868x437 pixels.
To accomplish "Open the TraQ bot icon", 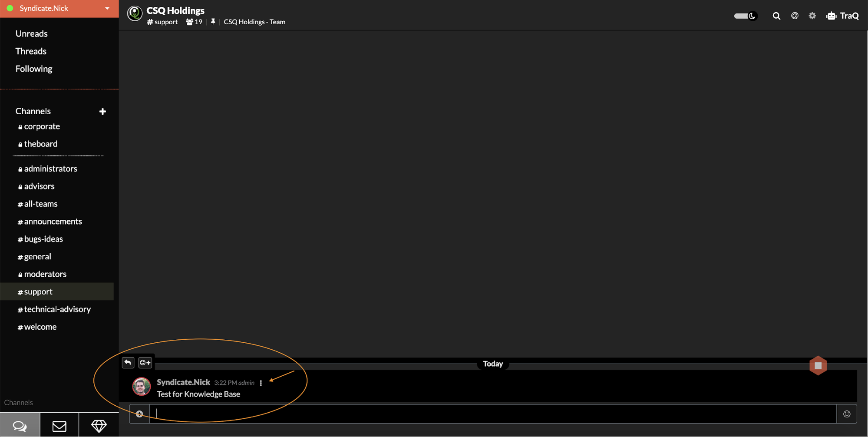I will [x=831, y=16].
